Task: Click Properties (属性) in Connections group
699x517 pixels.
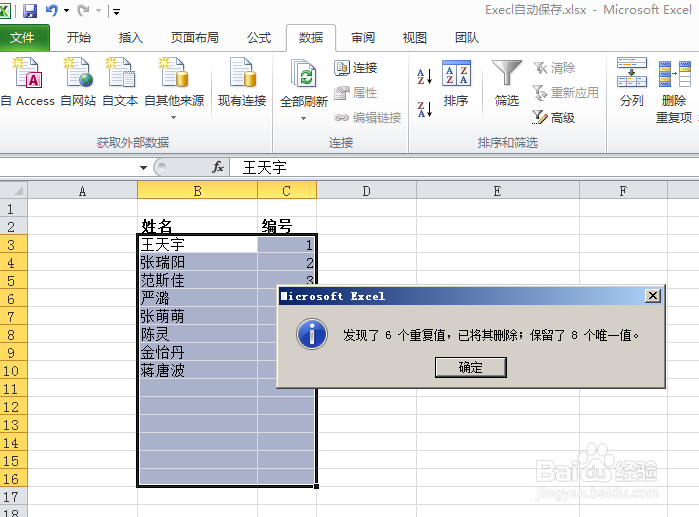Action: (356, 93)
